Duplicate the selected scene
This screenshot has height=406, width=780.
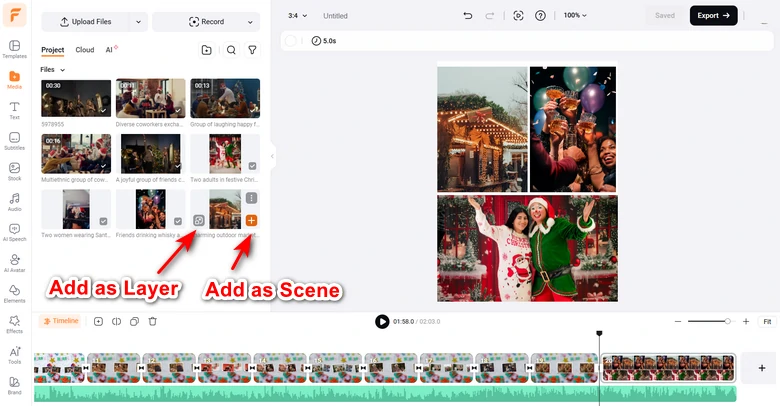(134, 321)
